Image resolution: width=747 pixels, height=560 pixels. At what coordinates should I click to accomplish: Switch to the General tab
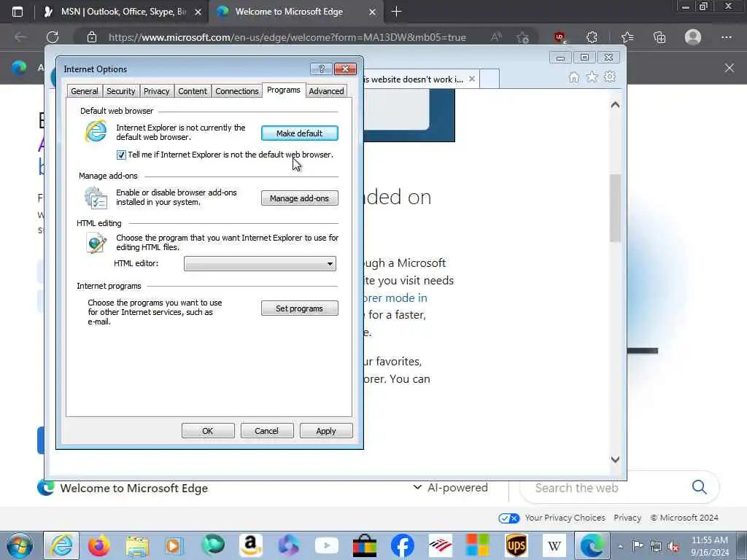tap(85, 91)
